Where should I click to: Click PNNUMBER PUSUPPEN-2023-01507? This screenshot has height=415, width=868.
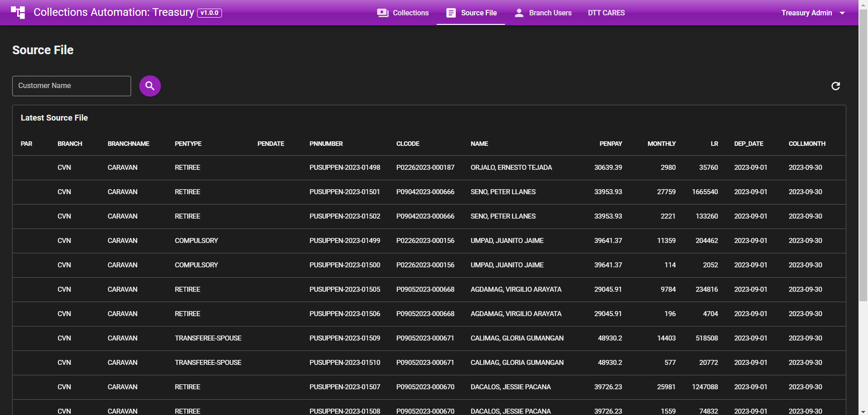pyautogui.click(x=345, y=387)
